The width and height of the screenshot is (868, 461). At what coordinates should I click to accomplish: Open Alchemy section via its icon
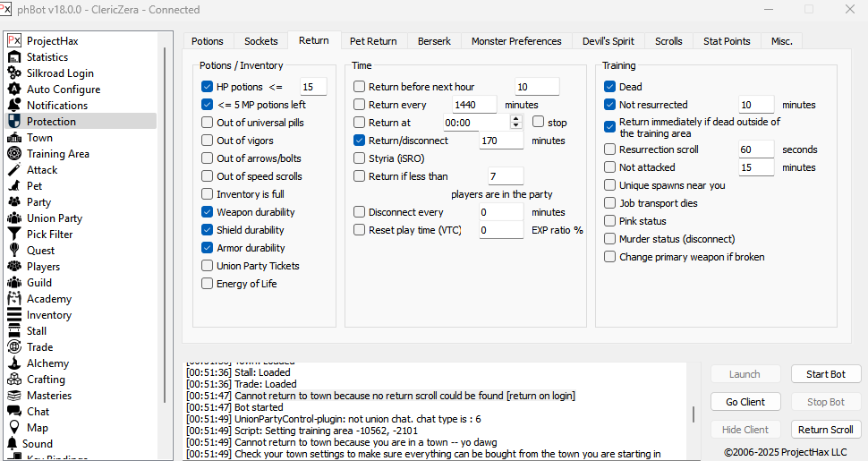pyautogui.click(x=13, y=363)
